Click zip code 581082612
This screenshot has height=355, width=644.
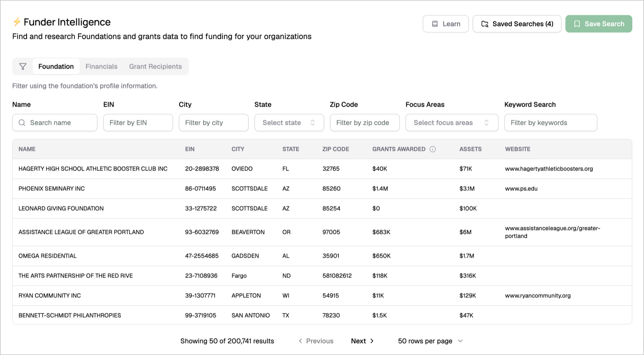[337, 276]
